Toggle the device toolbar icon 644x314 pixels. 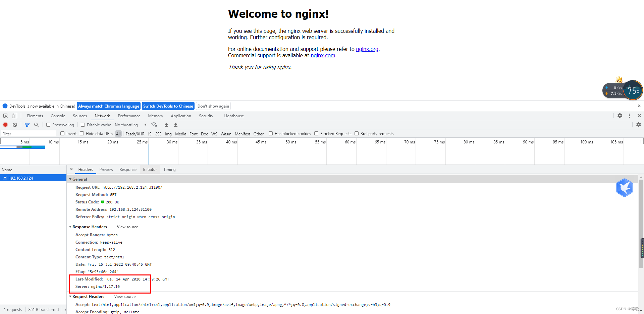click(x=14, y=116)
